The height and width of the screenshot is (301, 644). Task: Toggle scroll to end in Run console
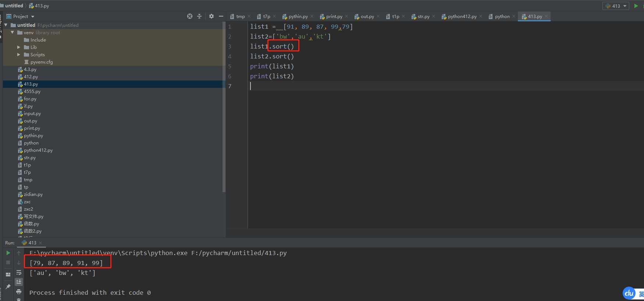click(x=19, y=282)
